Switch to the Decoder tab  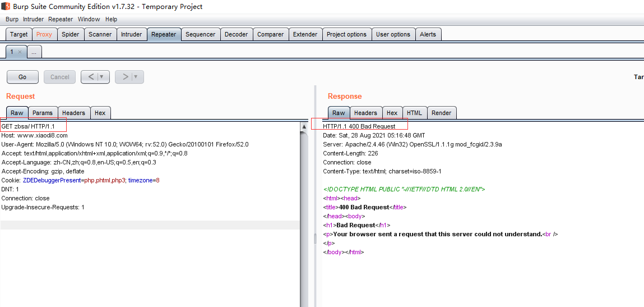(236, 35)
